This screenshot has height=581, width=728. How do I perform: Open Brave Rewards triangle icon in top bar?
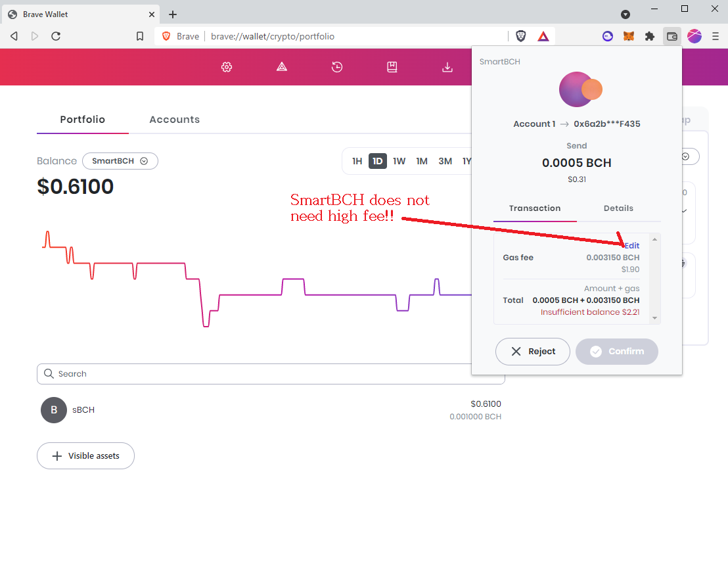(282, 67)
